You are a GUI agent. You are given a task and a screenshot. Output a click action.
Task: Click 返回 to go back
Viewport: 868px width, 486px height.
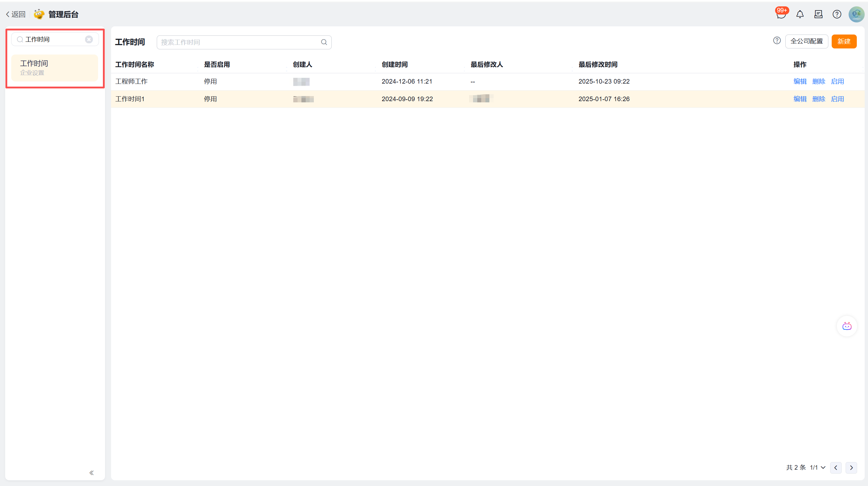(15, 14)
